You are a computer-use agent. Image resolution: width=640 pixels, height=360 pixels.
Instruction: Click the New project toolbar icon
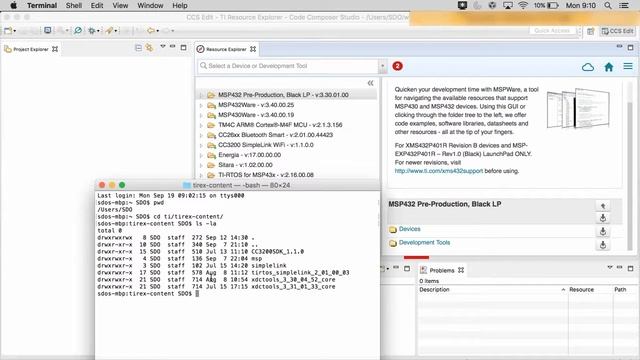(x=8, y=31)
